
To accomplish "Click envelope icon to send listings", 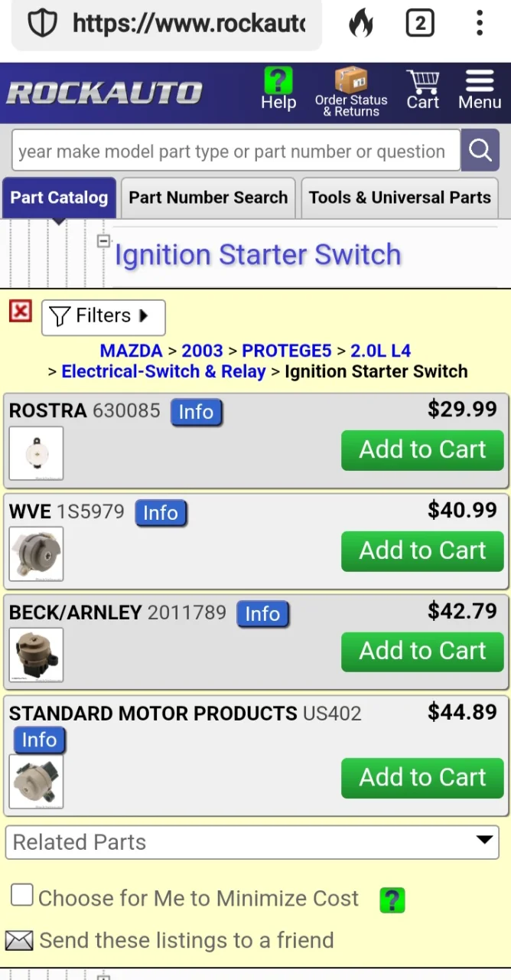I will coord(19,940).
